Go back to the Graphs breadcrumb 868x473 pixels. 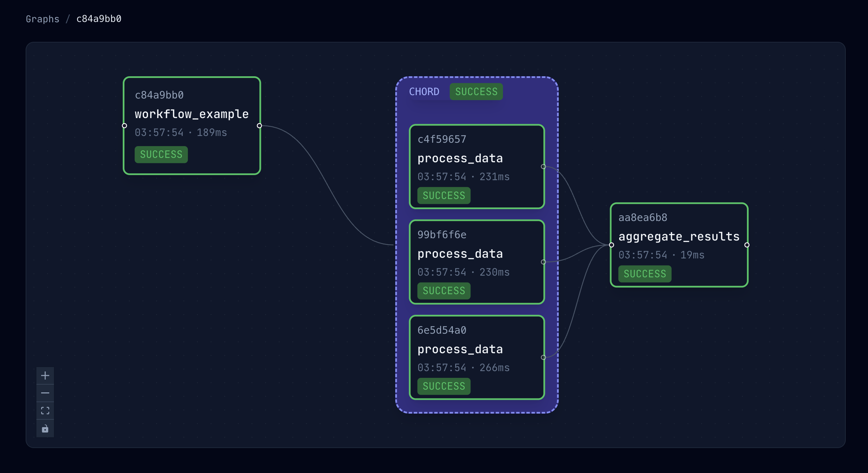pos(42,19)
